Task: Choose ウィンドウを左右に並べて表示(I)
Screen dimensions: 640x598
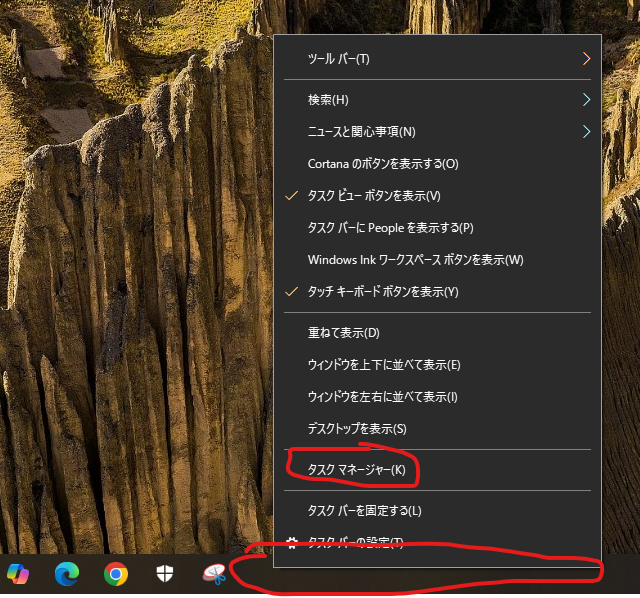Action: pos(437,396)
